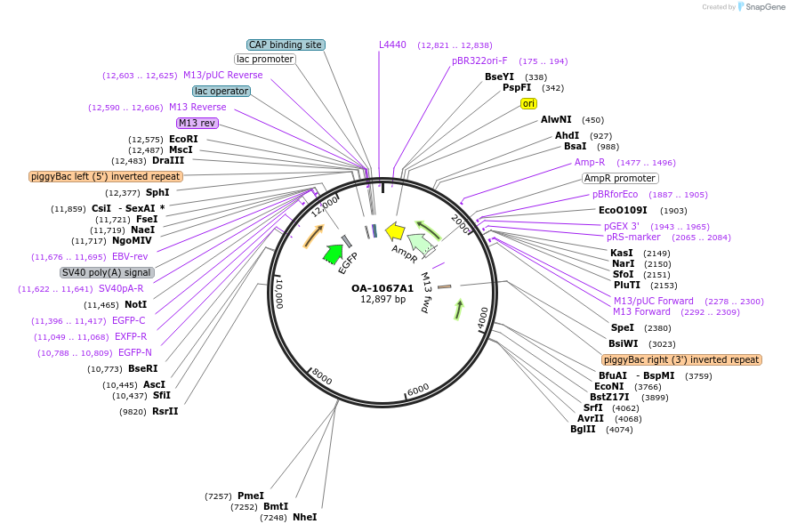Select the L4440 primer label
The width and height of the screenshot is (789, 532).
pos(392,44)
